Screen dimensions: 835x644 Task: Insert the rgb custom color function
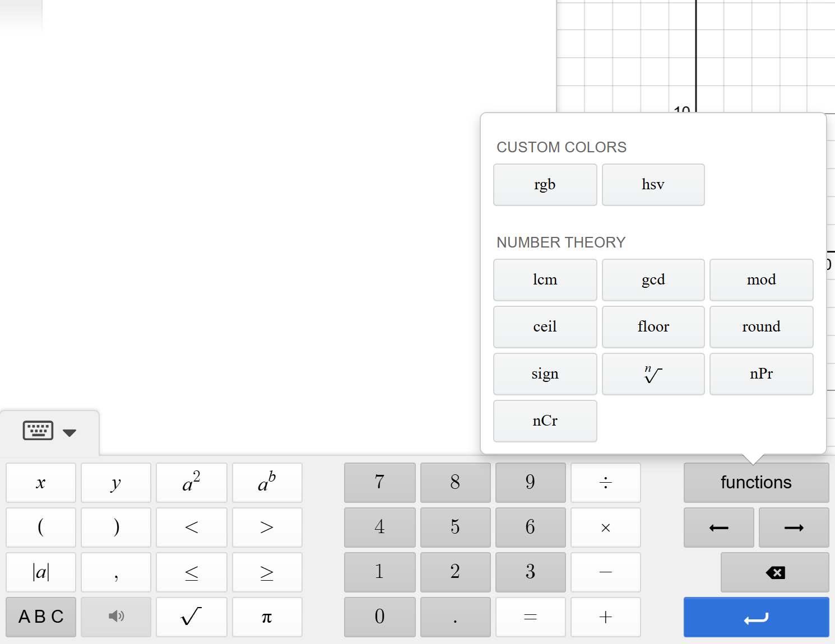[544, 184]
